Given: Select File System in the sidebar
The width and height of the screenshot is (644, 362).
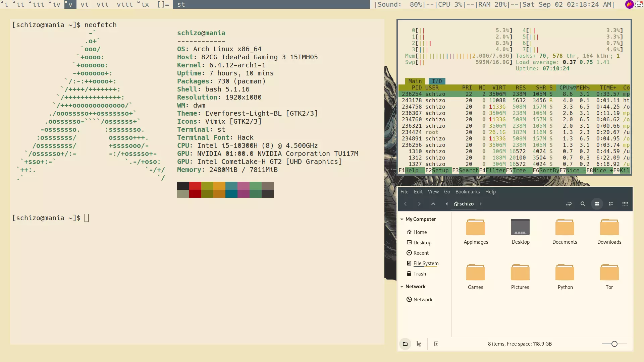Looking at the screenshot, I should tap(422, 263).
